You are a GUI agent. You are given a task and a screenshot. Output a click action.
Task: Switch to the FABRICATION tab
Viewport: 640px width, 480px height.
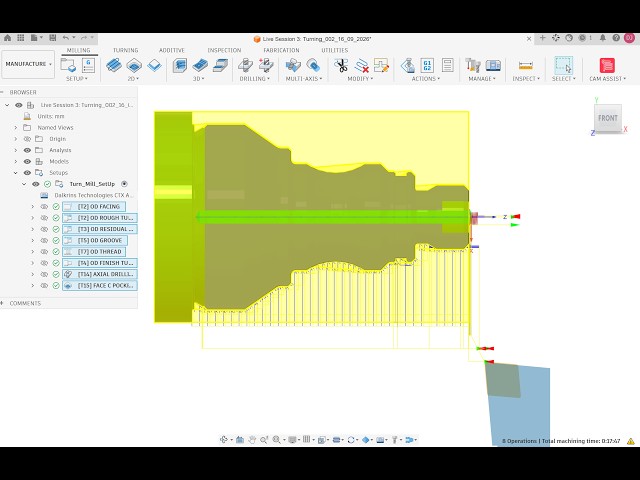coord(282,50)
